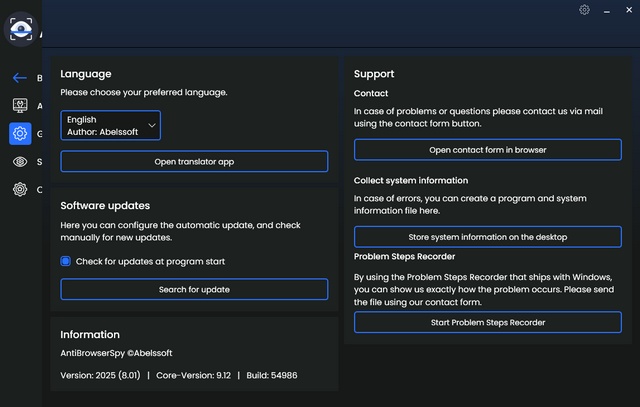Toggle Check for updates at program start

[66, 261]
